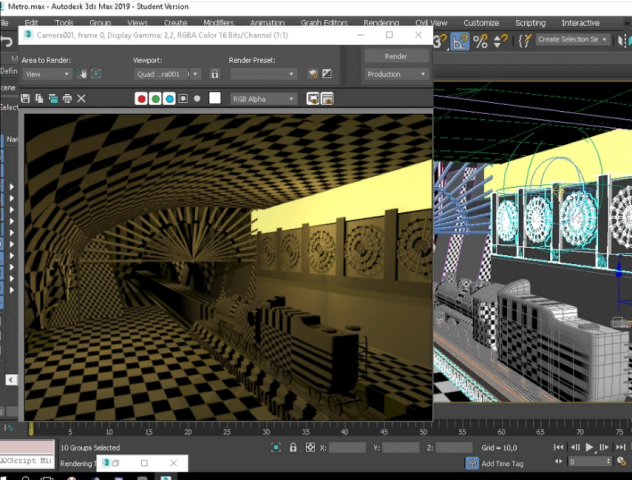The width and height of the screenshot is (632, 480).
Task: Click the blue cube icon beside Add Time Tag
Action: (x=472, y=463)
